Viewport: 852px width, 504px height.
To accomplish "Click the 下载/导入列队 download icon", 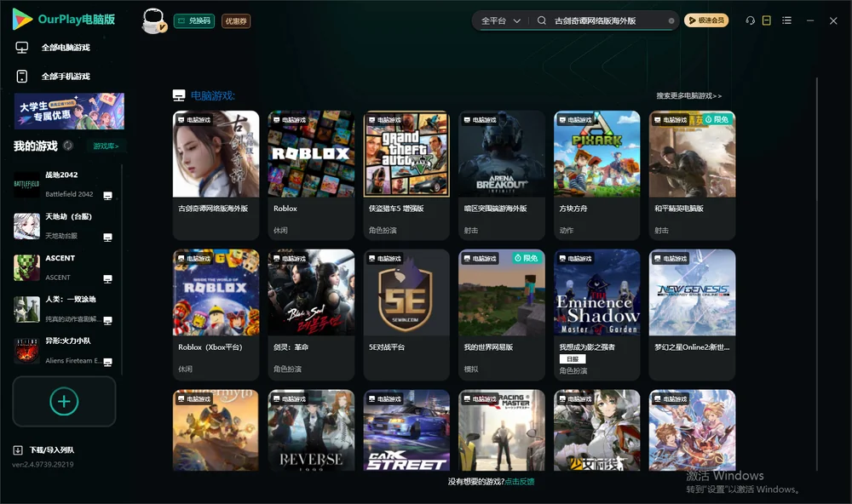I will 18,450.
